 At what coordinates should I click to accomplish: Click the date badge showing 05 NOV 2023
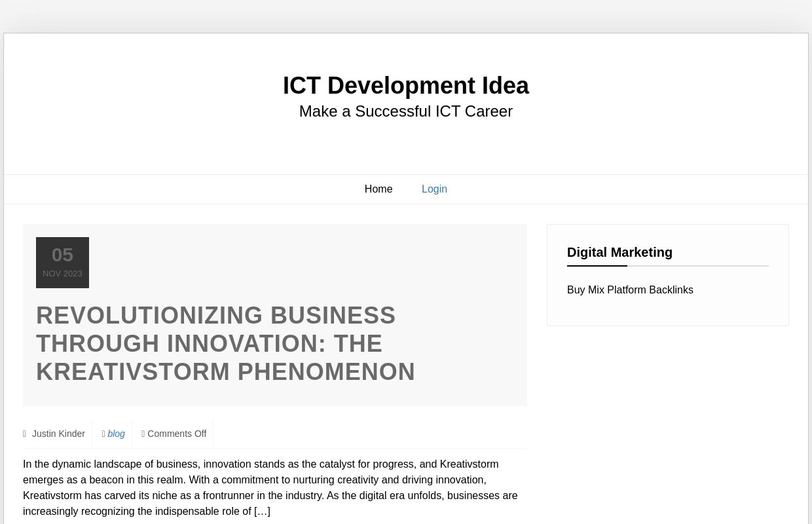[62, 262]
